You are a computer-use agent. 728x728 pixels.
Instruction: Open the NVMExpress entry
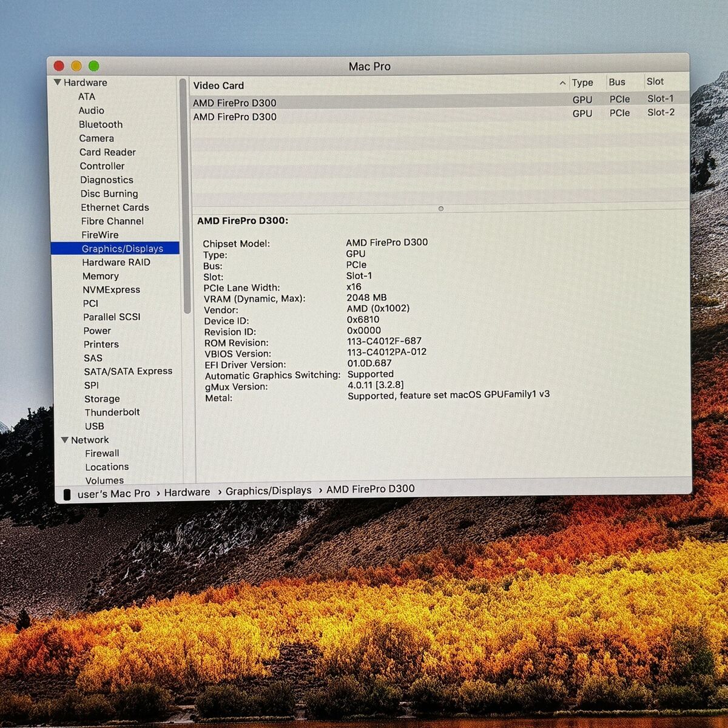(x=111, y=290)
